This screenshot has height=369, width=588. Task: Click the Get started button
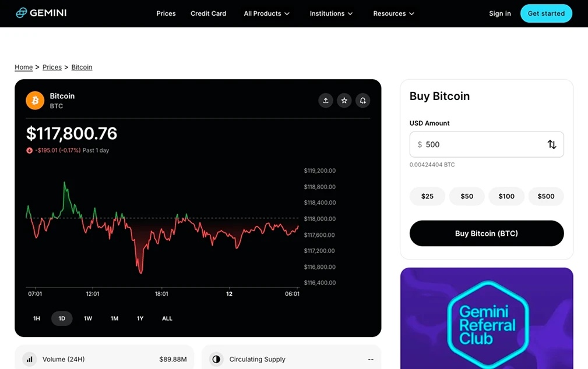545,13
